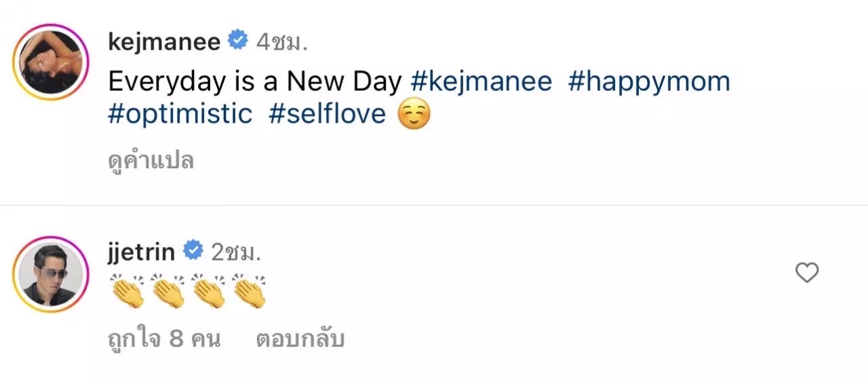The height and width of the screenshot is (382, 868).
Task: Open the #happymom hashtag
Action: 649,81
